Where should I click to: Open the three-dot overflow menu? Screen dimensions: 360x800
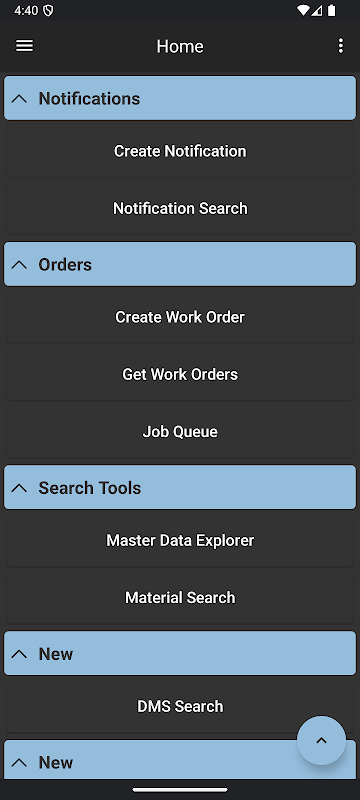341,46
